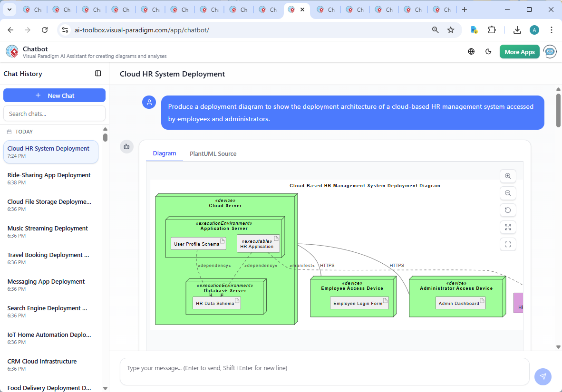Viewport: 562px width, 392px height.
Task: Open browser downloads icon
Action: [x=517, y=30]
